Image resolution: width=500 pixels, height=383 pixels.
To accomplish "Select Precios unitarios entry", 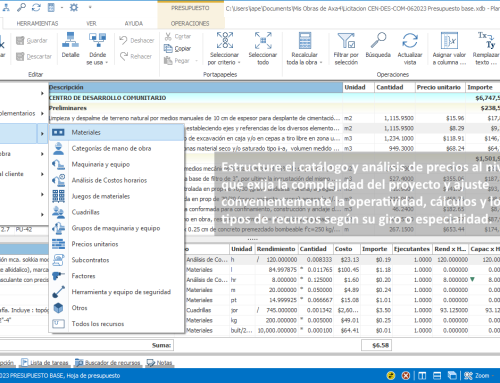I will coord(117,244).
